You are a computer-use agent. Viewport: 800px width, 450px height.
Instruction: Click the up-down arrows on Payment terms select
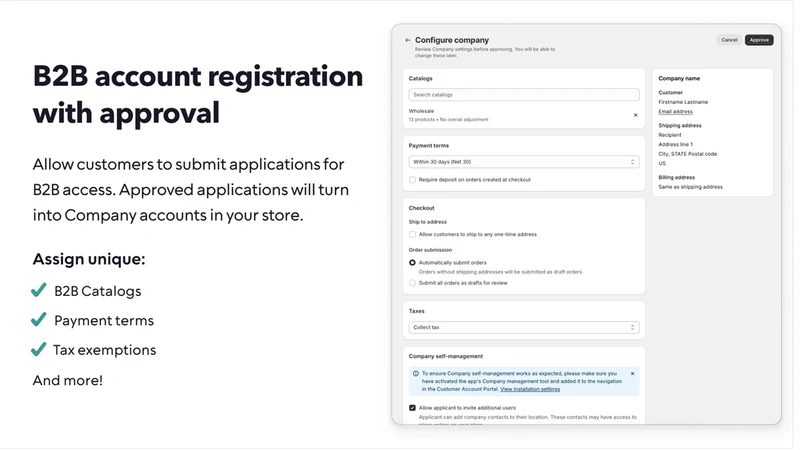[x=632, y=162]
